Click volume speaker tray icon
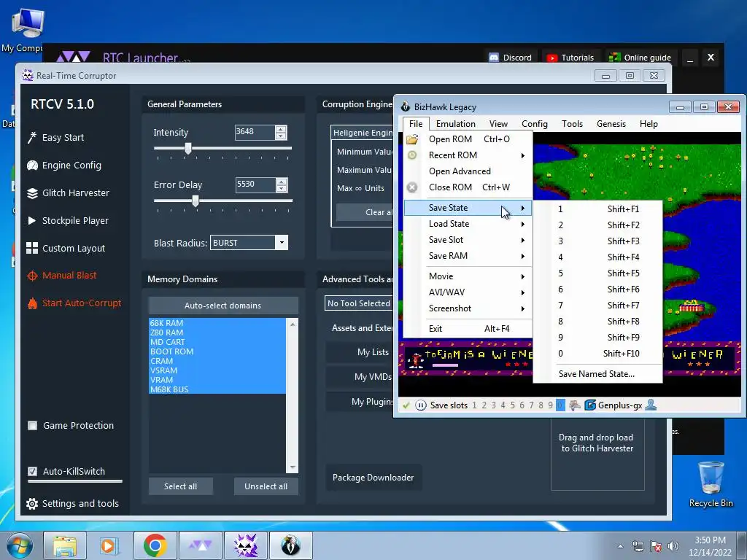This screenshot has height=560, width=747. tap(673, 545)
